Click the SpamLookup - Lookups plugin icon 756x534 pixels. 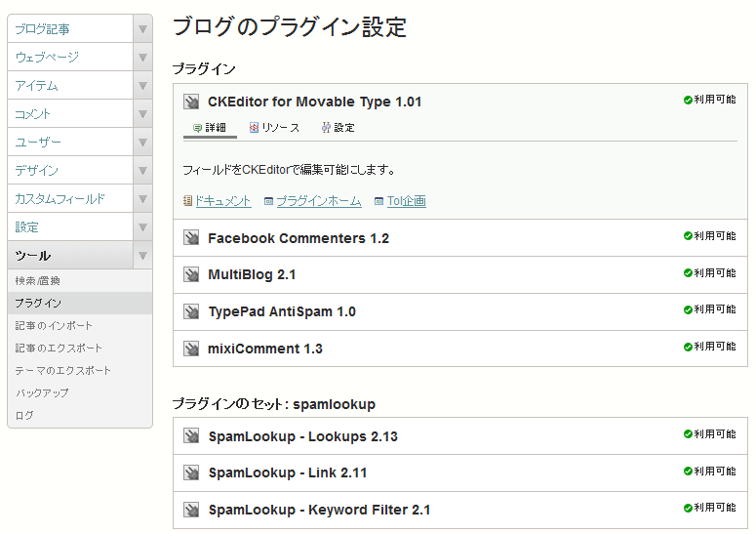[x=191, y=436]
